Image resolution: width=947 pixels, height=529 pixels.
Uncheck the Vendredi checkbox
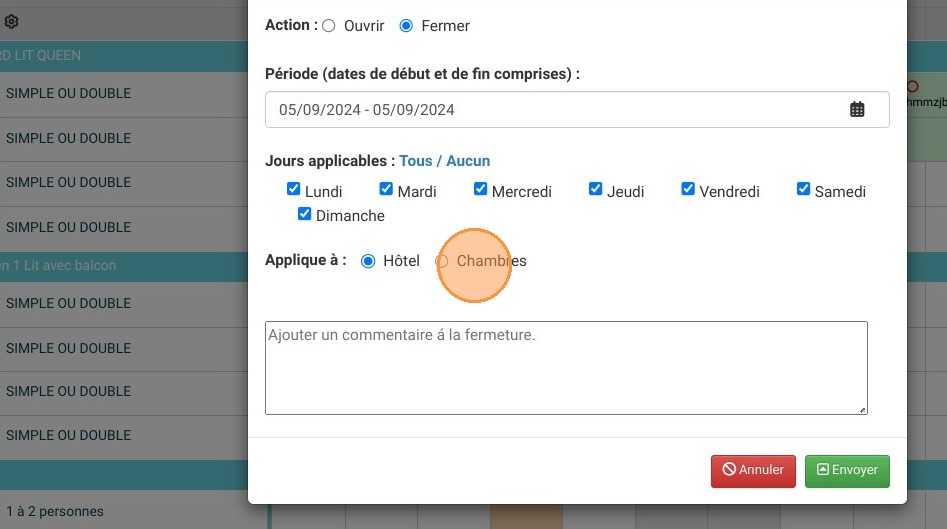coord(688,189)
